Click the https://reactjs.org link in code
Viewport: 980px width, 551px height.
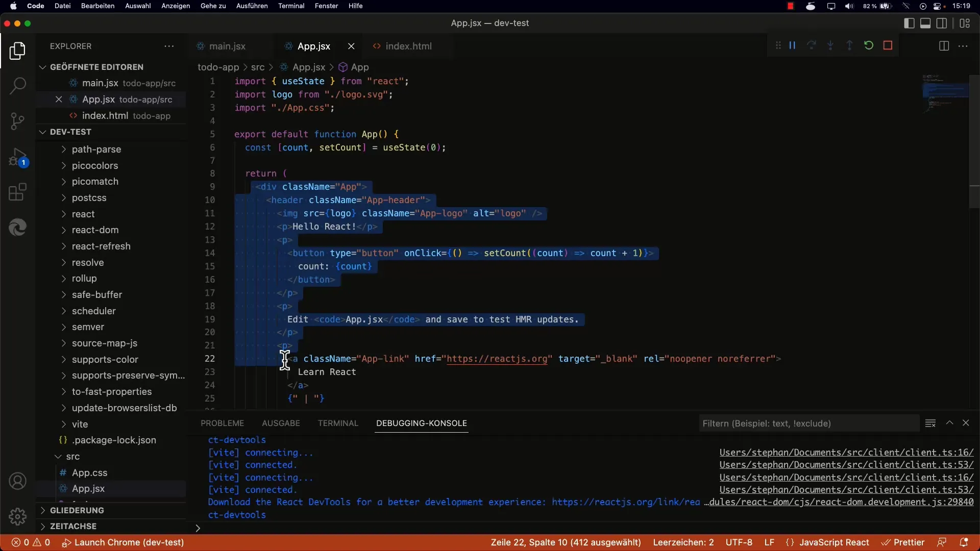point(496,359)
